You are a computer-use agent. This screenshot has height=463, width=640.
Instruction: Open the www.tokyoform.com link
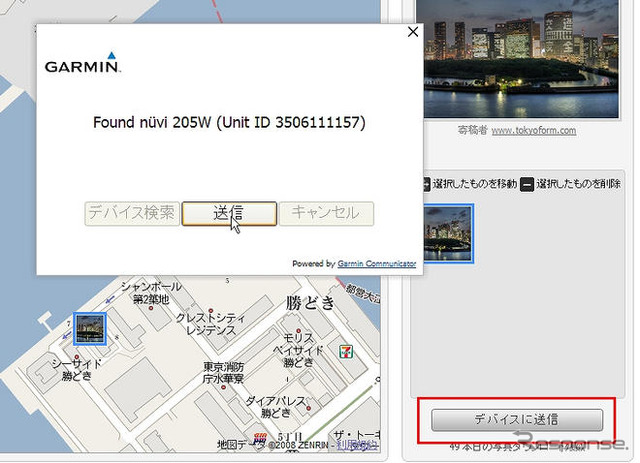tap(533, 131)
